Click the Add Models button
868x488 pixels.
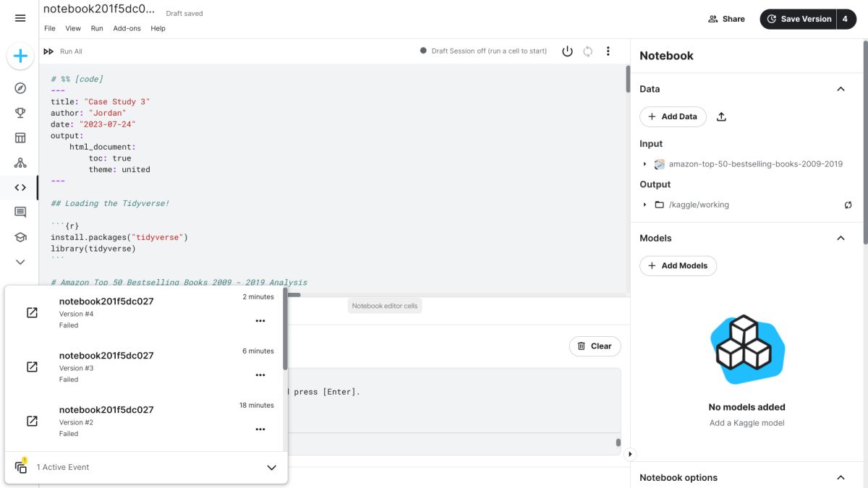click(678, 265)
